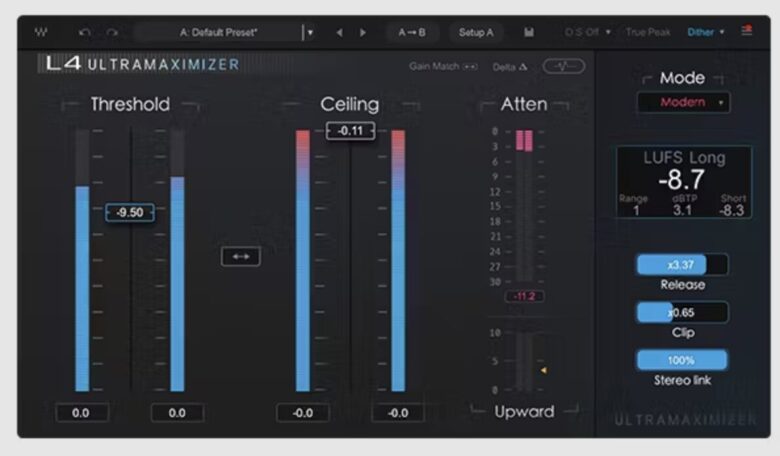Toggle threshold-ceiling link arrow button

click(x=240, y=257)
